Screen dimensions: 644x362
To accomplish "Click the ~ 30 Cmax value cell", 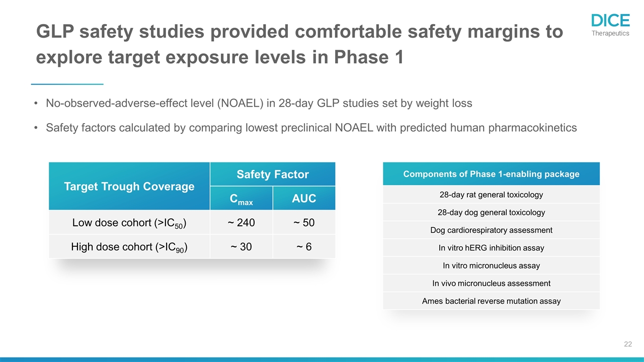I will coord(241,247).
